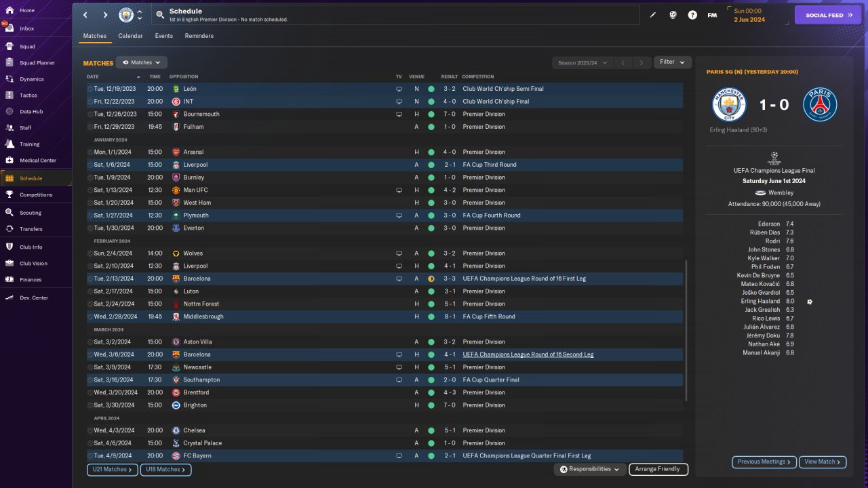Sort fixtures by the Date column
Screen dimensions: 868x488
pos(93,77)
